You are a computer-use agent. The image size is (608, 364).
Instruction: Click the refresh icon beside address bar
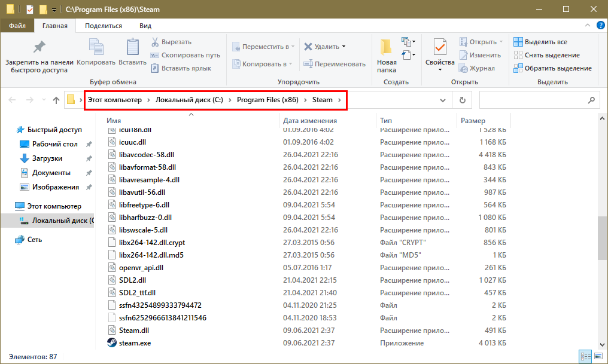tap(462, 100)
